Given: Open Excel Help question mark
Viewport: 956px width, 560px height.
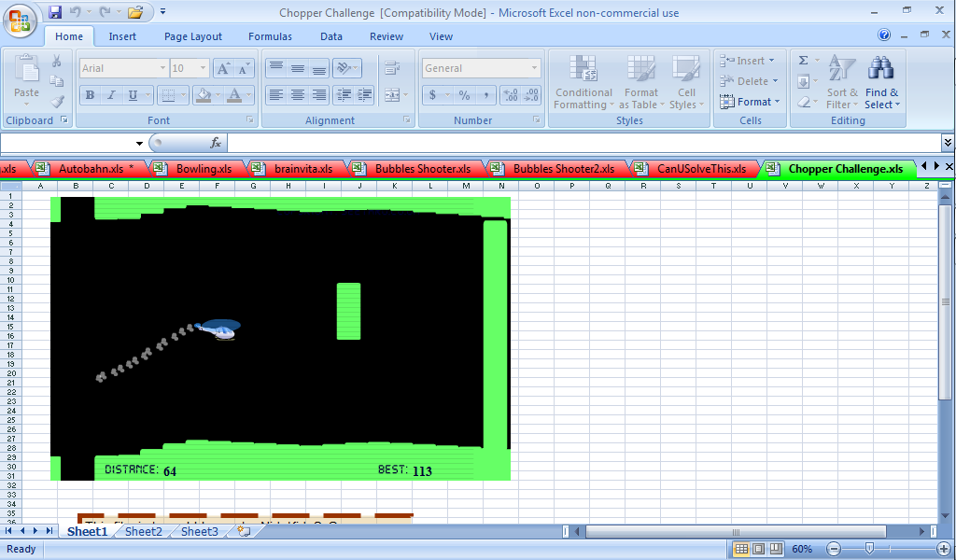Looking at the screenshot, I should coord(884,35).
